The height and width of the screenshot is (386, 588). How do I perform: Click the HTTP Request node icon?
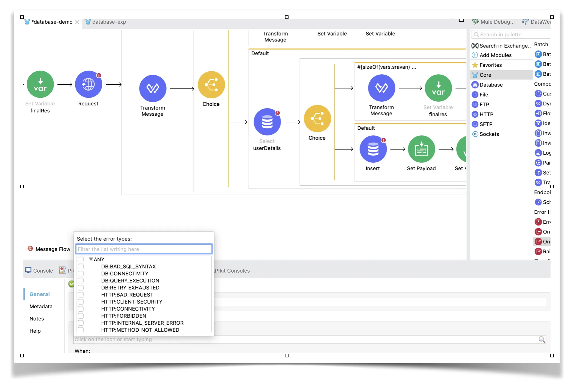pos(89,84)
